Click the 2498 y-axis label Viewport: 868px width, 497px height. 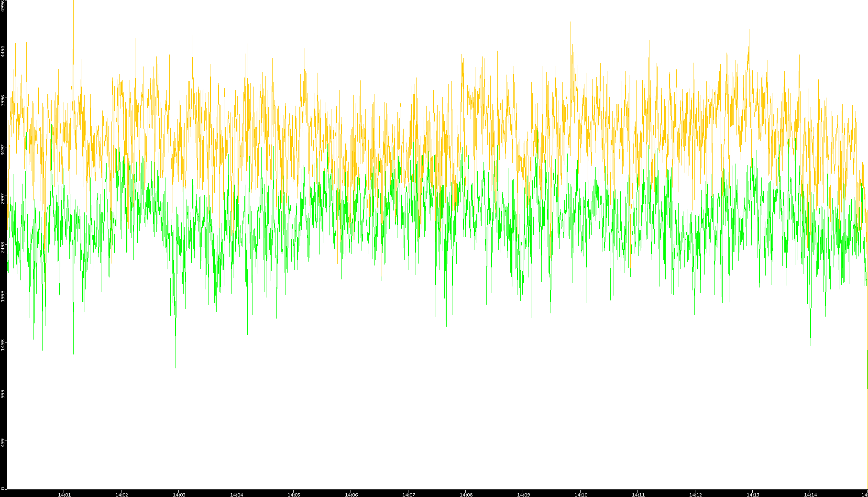click(3, 247)
